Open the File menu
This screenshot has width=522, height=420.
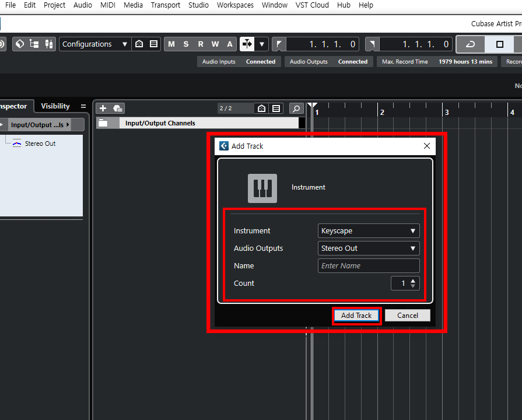10,5
